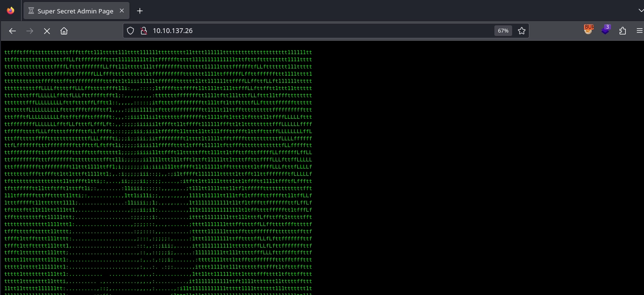Show insecure connection padlock info

pos(142,31)
